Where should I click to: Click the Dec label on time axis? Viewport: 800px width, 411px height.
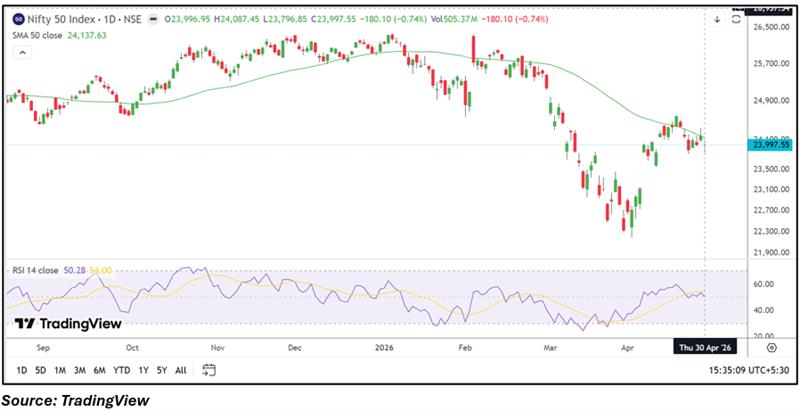coord(295,348)
